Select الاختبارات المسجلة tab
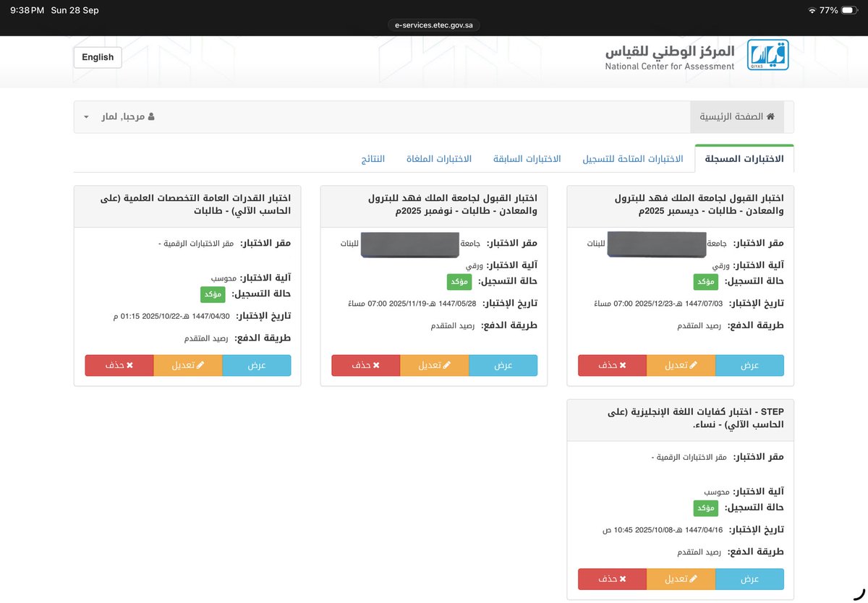 [x=744, y=158]
